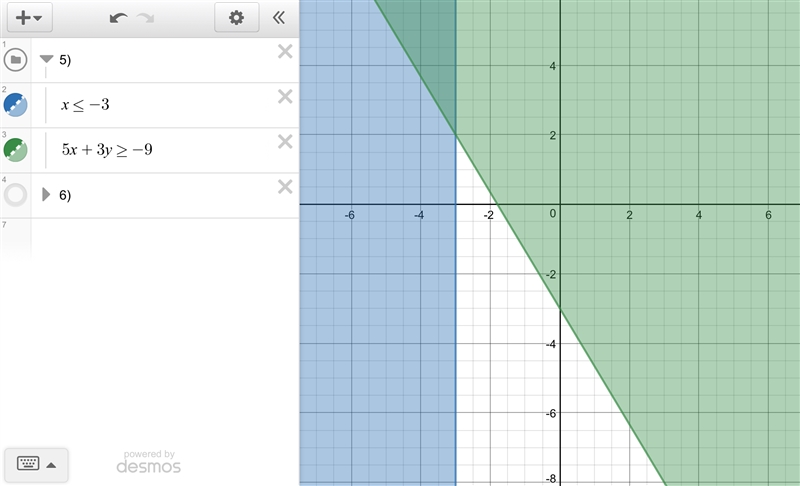The image size is (800, 486).
Task: Open graph settings gear
Action: click(x=236, y=18)
